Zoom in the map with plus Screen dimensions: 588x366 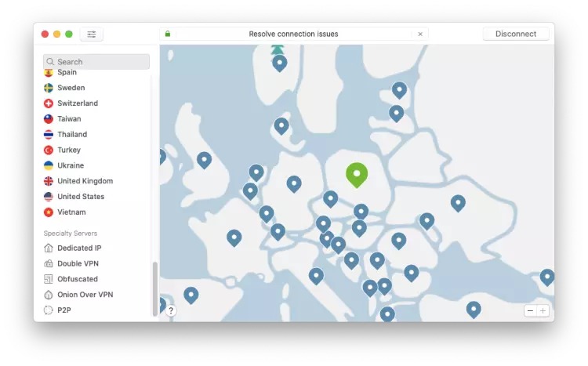[x=543, y=311]
